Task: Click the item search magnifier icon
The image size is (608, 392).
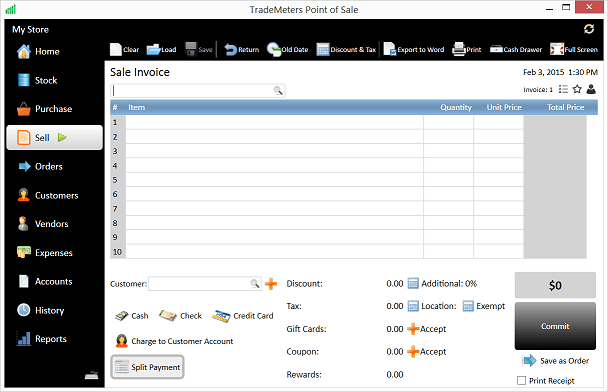Action: [278, 91]
